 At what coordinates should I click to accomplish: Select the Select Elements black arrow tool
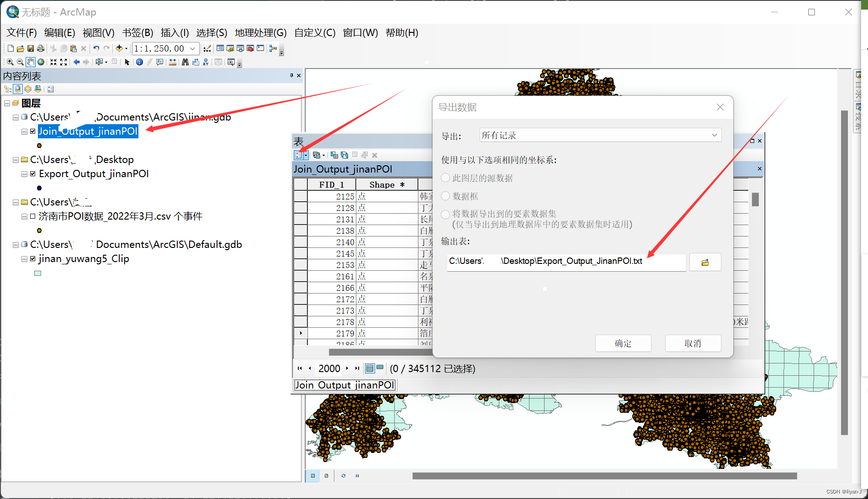coord(127,62)
